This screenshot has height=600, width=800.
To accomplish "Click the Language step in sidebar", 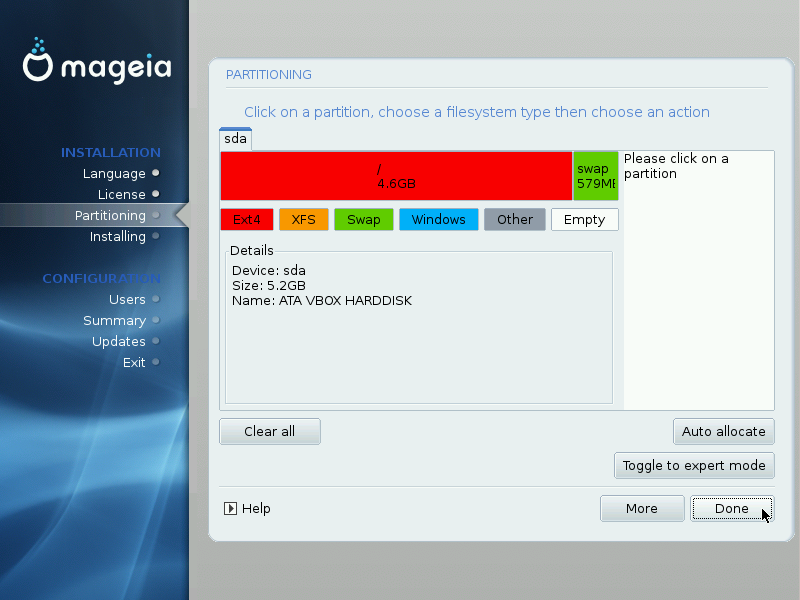I will tap(114, 173).
